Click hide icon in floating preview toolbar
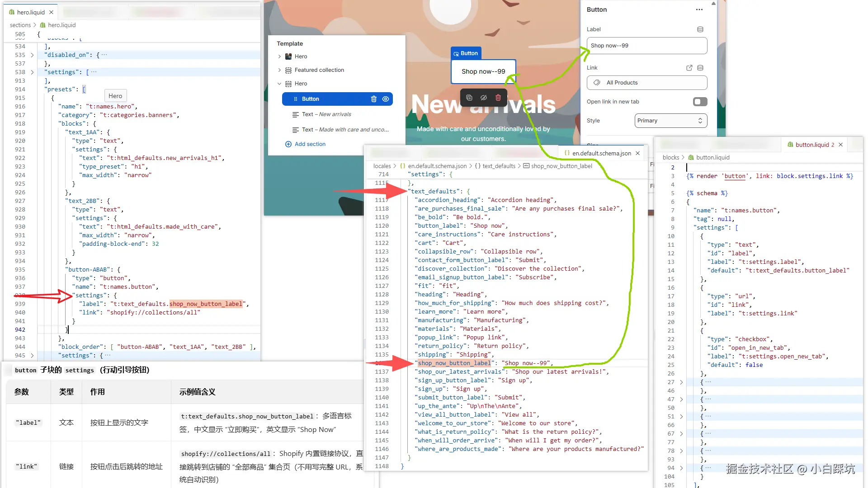Image resolution: width=868 pixels, height=488 pixels. (483, 98)
